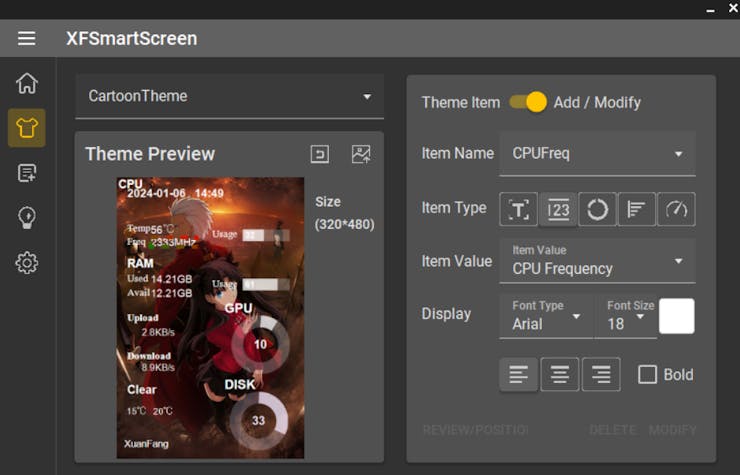
Task: Set text alignment to center
Action: pos(560,374)
